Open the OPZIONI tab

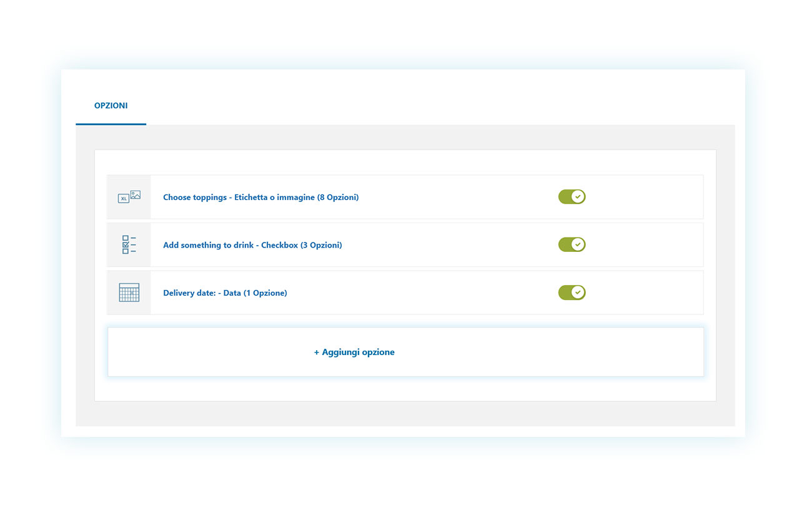point(111,106)
